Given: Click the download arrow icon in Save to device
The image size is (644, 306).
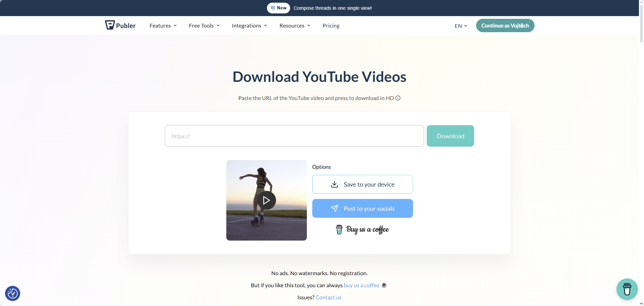Looking at the screenshot, I should (334, 184).
